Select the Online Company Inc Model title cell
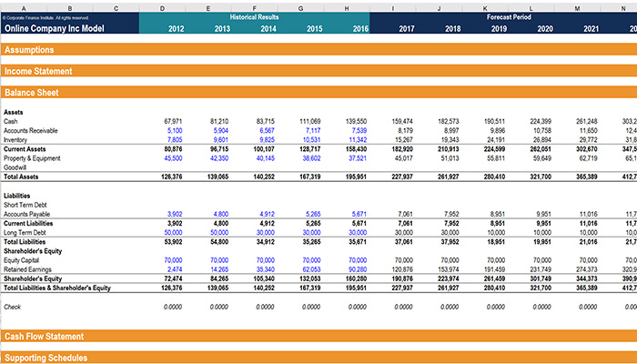This screenshot has height=364, width=637. pos(55,28)
